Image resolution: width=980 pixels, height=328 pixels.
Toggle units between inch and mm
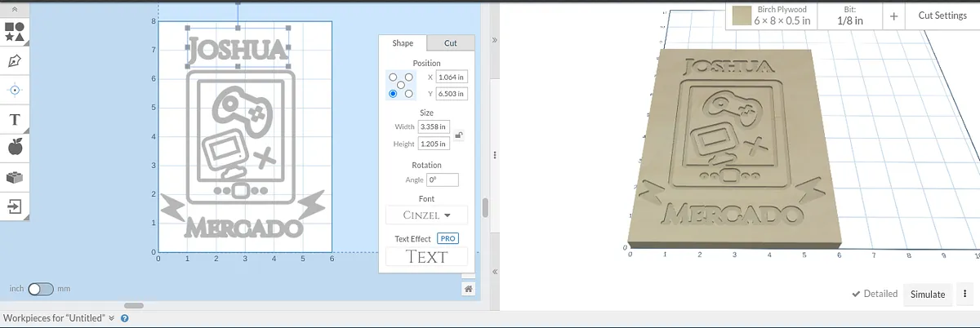tap(40, 289)
